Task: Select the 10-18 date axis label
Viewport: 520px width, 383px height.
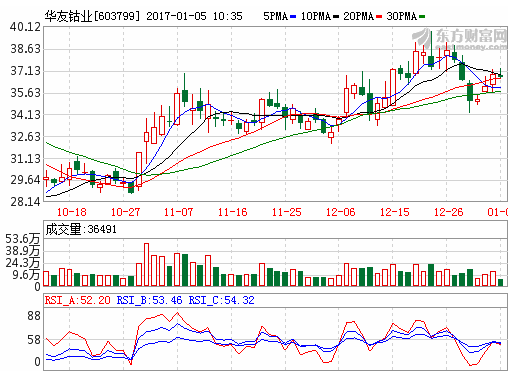Action: pyautogui.click(x=71, y=212)
